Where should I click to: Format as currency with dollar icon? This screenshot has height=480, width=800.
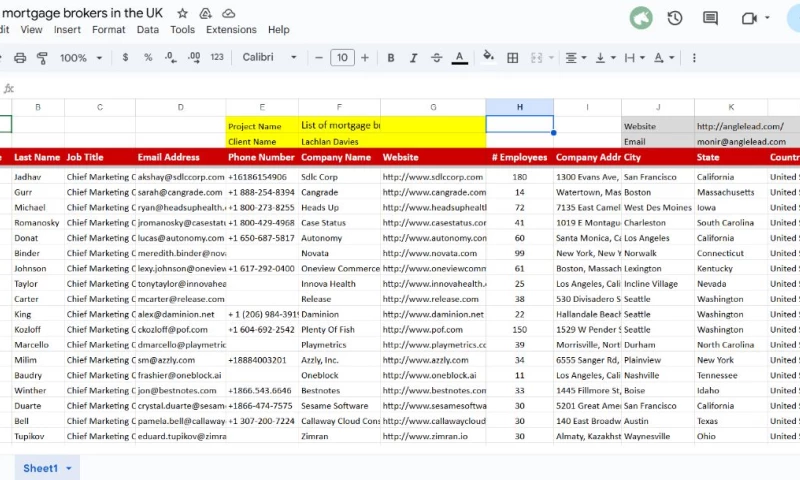pos(125,58)
